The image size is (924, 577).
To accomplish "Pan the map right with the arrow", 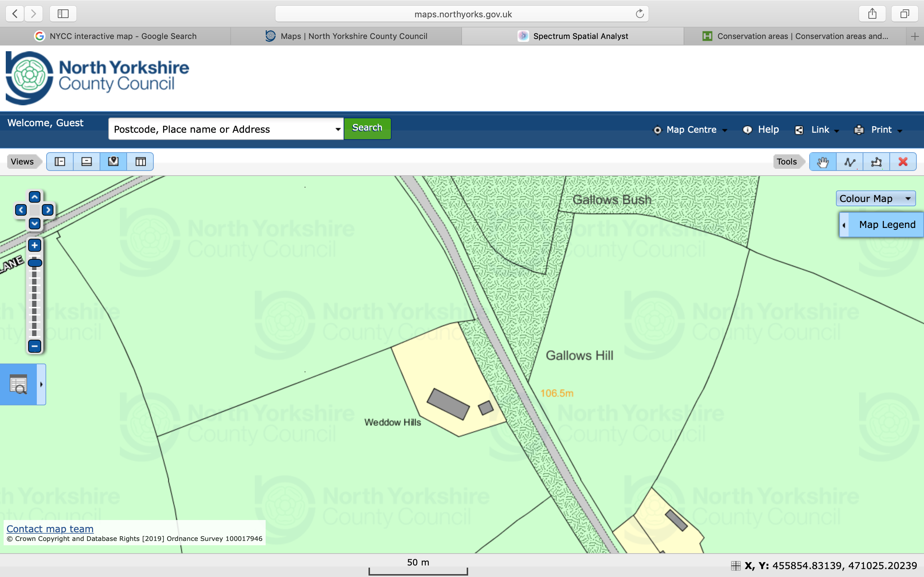I will coord(48,210).
